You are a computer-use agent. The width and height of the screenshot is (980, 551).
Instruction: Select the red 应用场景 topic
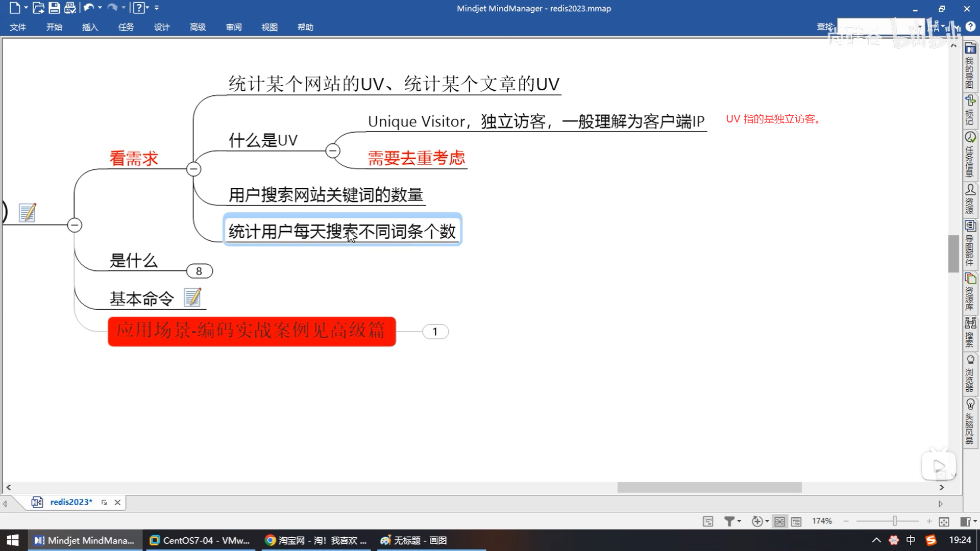252,331
